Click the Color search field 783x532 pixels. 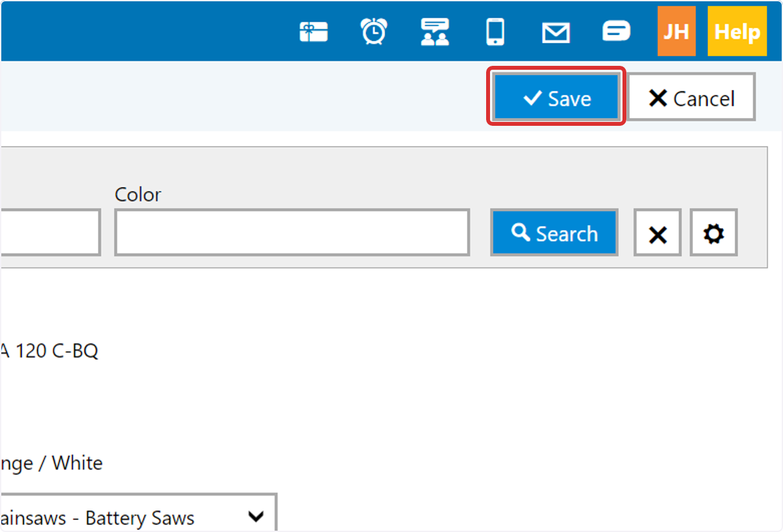point(292,232)
